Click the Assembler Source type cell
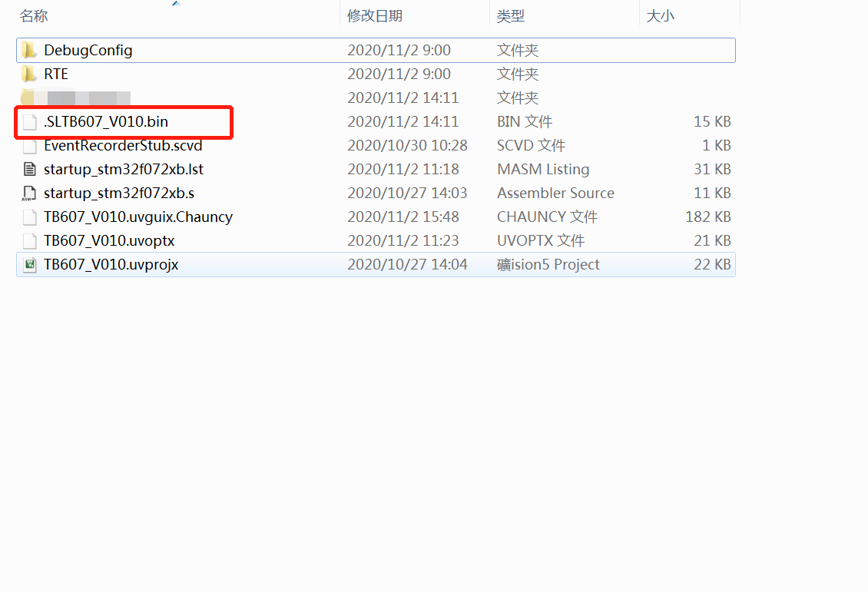Screen dimensions: 868x592 pos(555,193)
